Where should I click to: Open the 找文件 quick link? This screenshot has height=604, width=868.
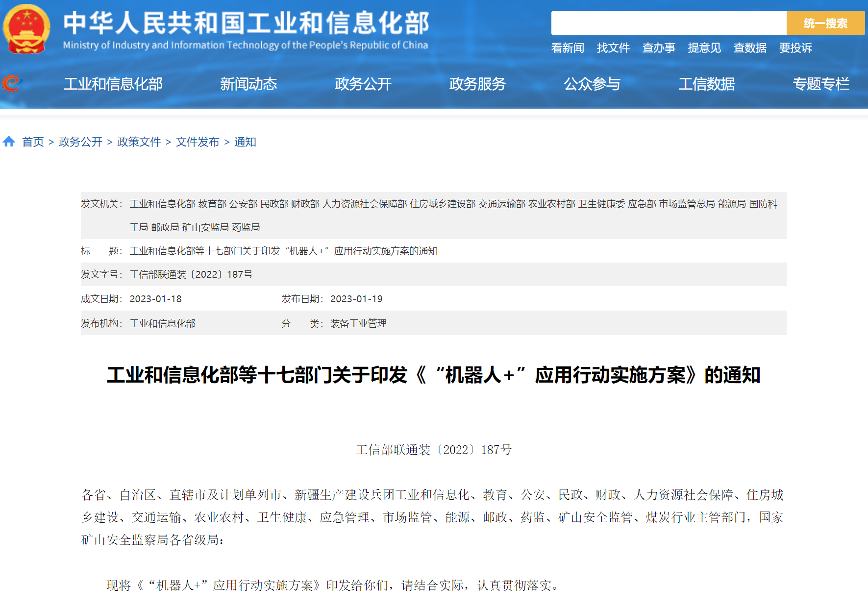click(613, 48)
